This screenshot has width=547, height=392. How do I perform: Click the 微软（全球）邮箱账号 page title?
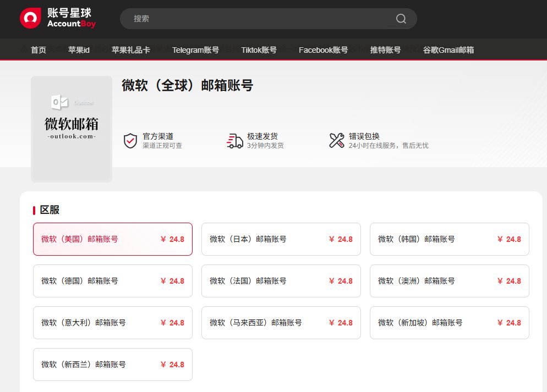pos(187,85)
